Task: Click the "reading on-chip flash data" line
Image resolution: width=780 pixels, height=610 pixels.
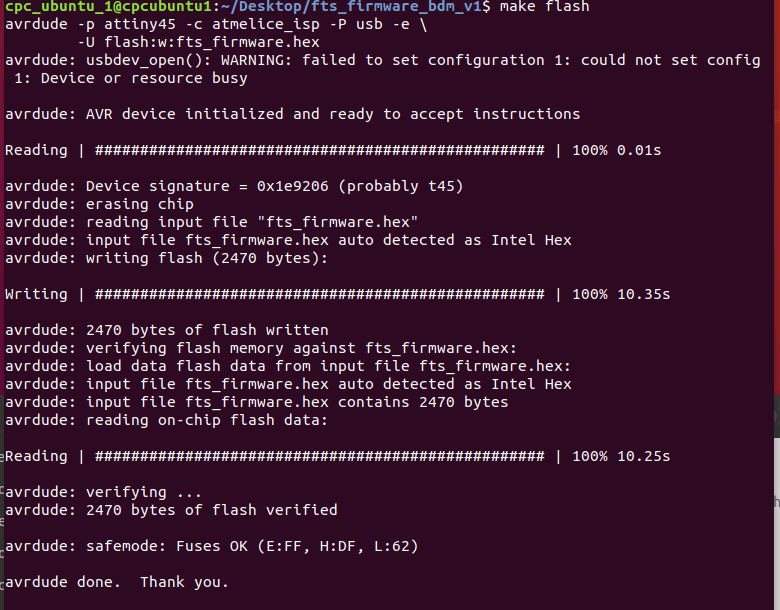Action: tap(166, 420)
